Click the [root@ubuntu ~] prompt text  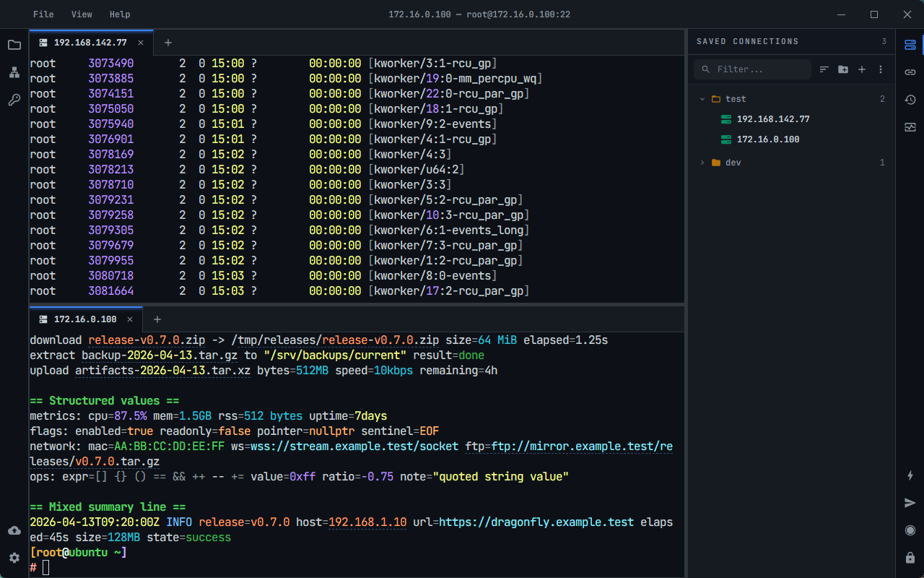[x=78, y=553]
